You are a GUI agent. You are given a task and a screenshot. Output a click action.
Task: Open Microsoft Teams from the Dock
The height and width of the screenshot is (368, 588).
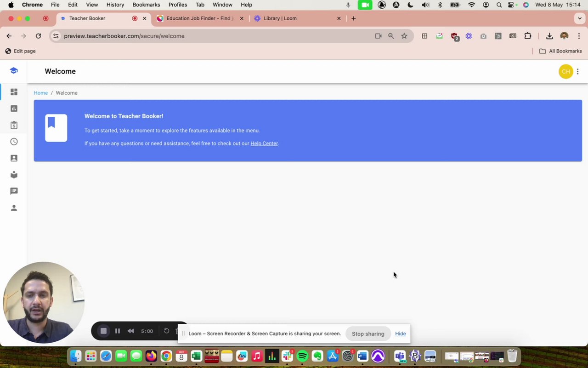400,356
